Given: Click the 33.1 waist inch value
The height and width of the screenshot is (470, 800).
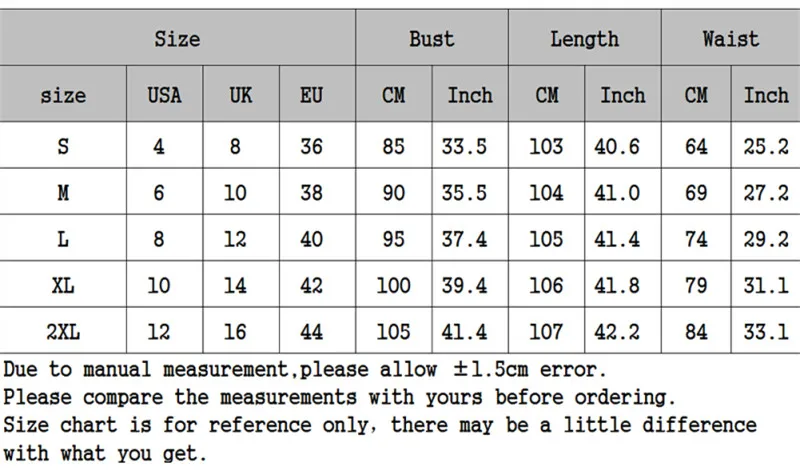Looking at the screenshot, I should point(765,332).
